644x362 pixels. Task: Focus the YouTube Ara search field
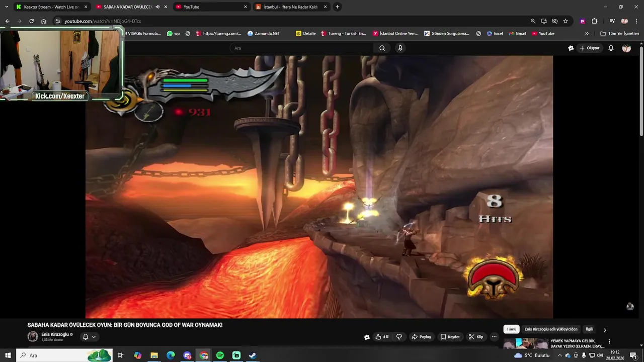(x=301, y=48)
